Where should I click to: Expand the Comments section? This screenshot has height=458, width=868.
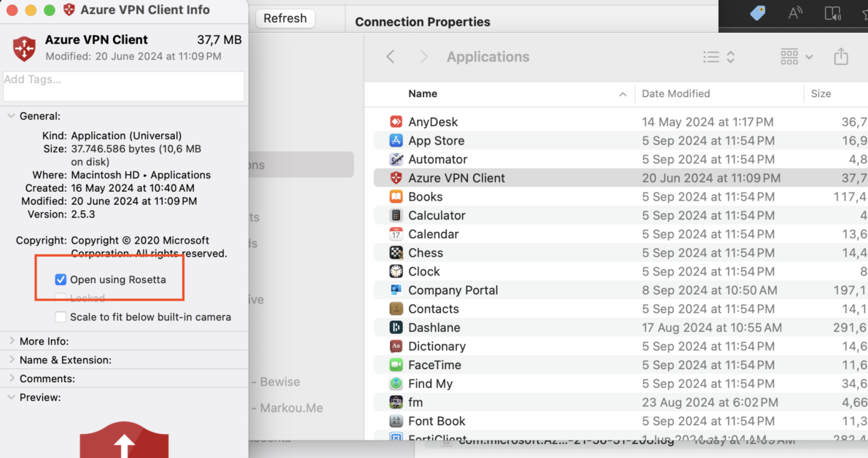click(11, 379)
